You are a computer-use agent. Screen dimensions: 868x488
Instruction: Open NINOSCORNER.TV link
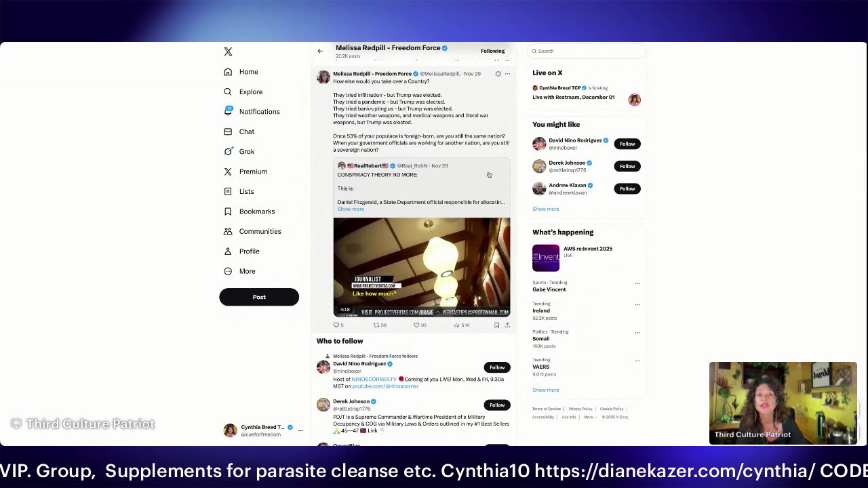(x=374, y=380)
